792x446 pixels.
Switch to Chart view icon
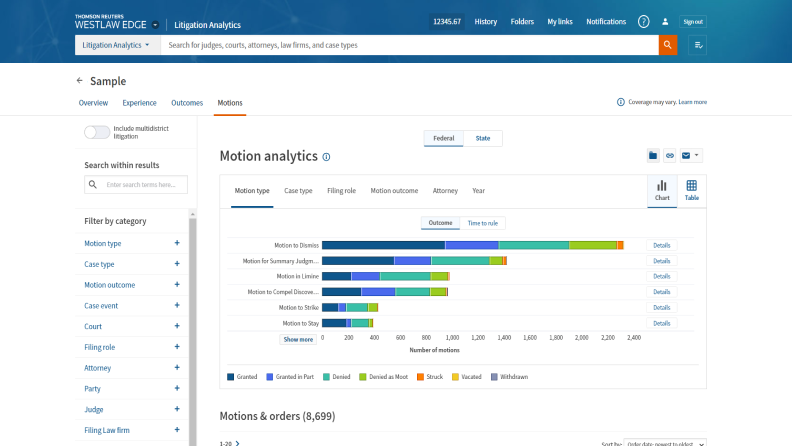click(x=662, y=190)
